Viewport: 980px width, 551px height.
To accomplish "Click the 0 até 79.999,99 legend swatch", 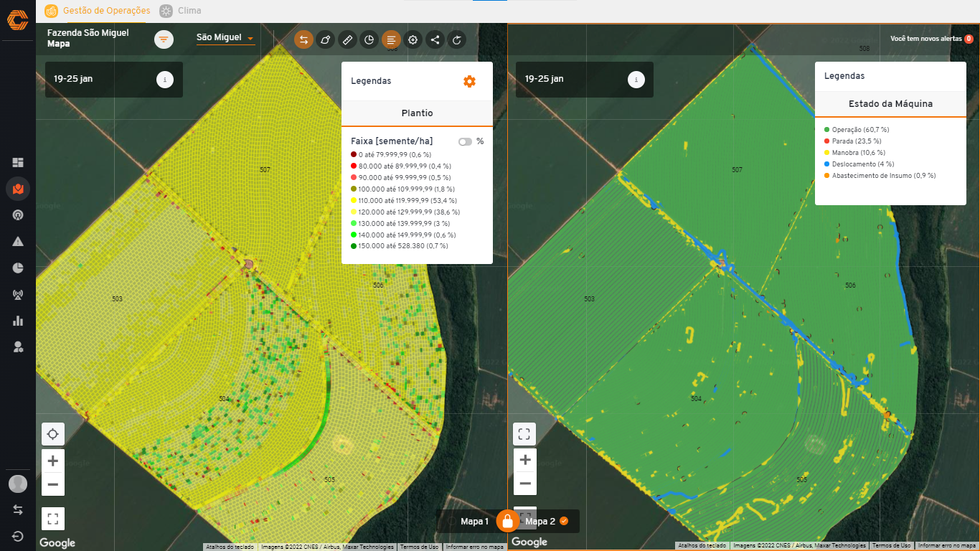I will 354,155.
